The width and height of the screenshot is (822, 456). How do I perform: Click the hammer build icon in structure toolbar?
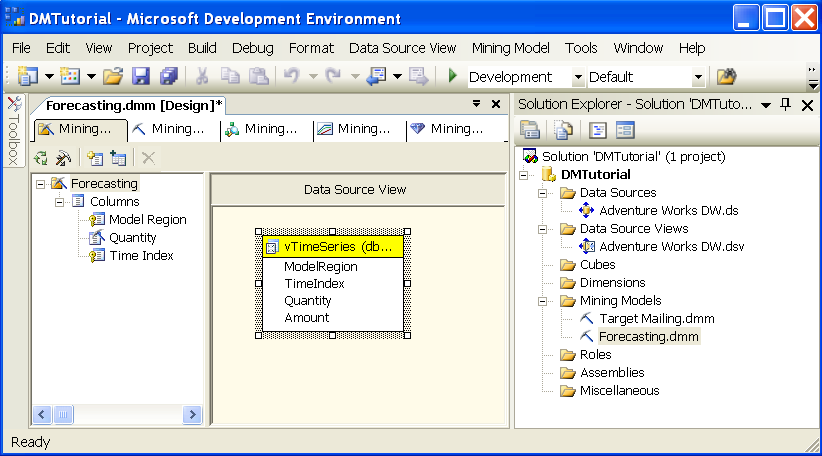click(x=63, y=158)
